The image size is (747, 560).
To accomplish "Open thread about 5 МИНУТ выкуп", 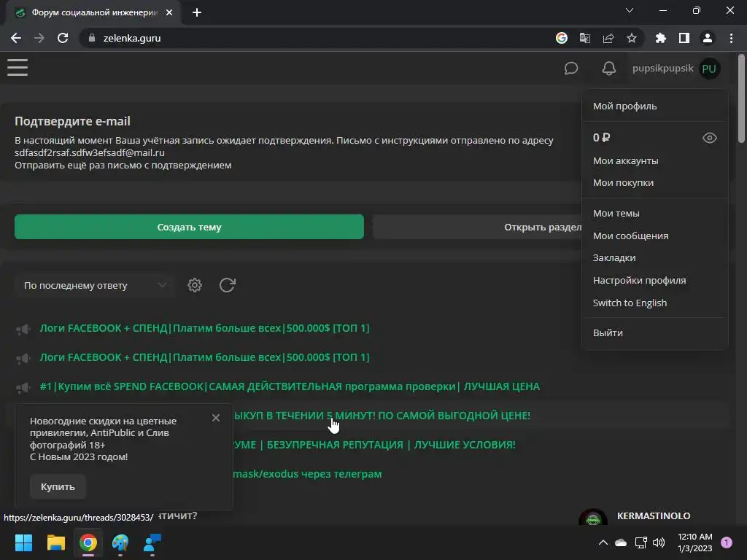I will pos(382,416).
